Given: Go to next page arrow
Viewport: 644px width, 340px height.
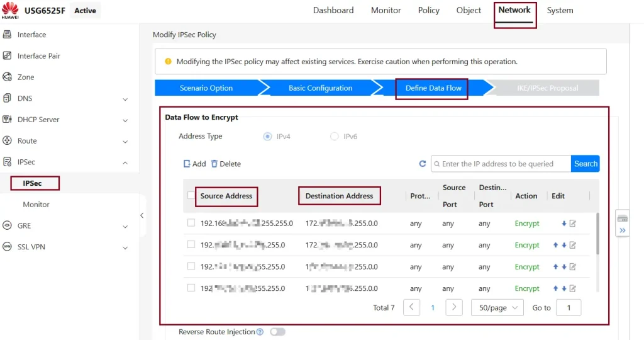Looking at the screenshot, I should coord(454,307).
